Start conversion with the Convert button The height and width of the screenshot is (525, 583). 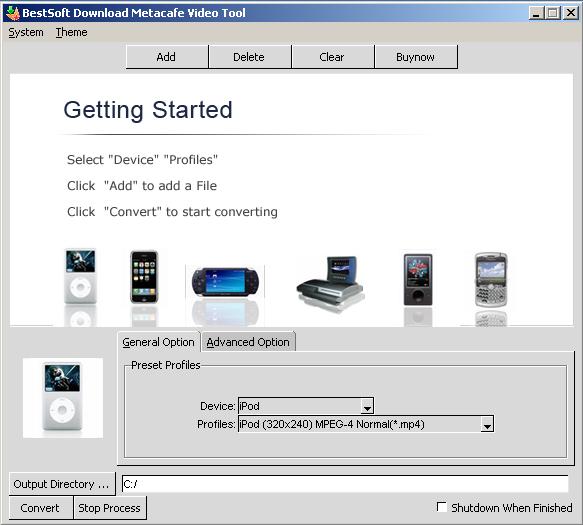41,508
